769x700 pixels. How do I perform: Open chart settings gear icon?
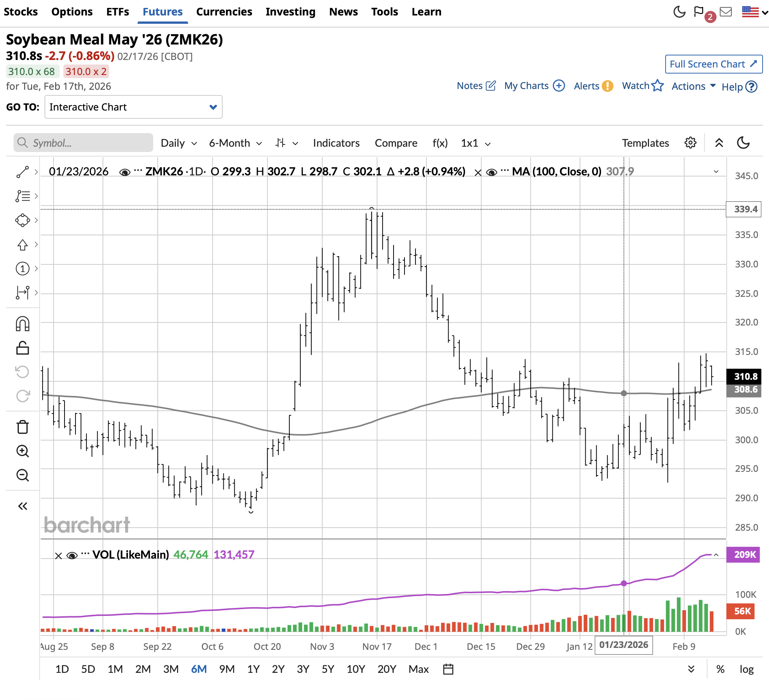click(x=690, y=143)
